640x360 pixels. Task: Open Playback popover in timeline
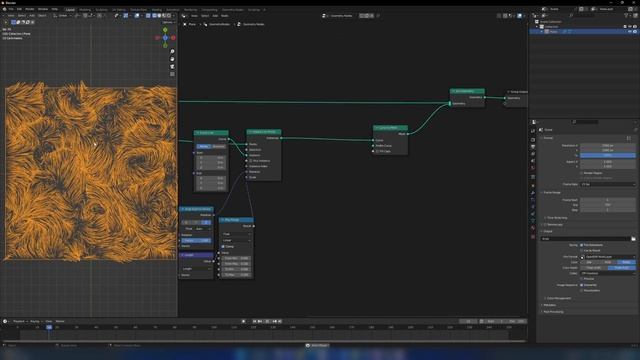click(x=19, y=321)
